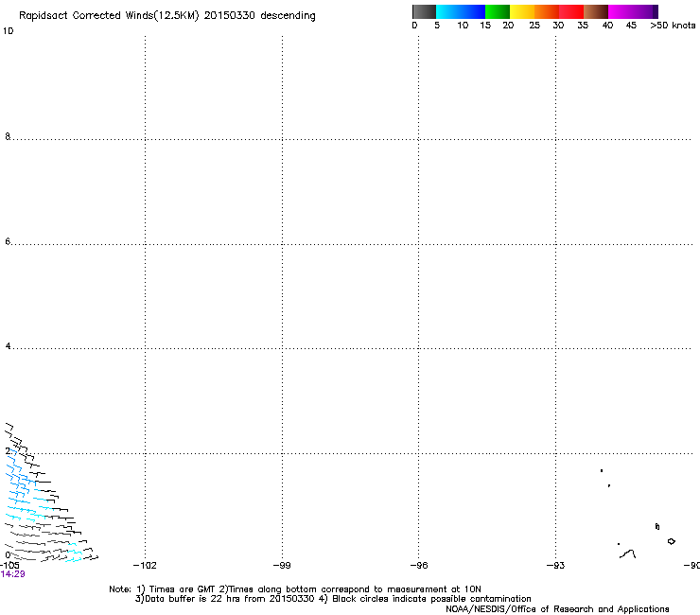700x615 pixels.
Task: Select the green 15-20 knots color band
Action: [498, 11]
